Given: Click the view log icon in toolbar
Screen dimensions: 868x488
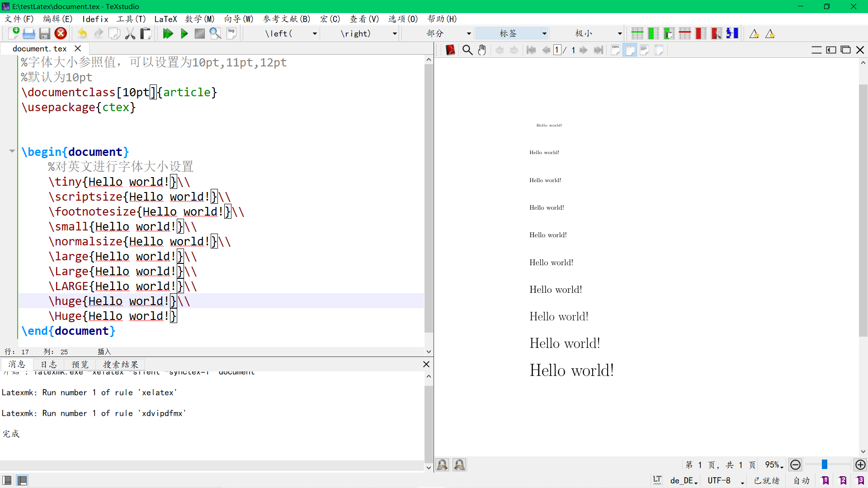Looking at the screenshot, I should click(231, 33).
